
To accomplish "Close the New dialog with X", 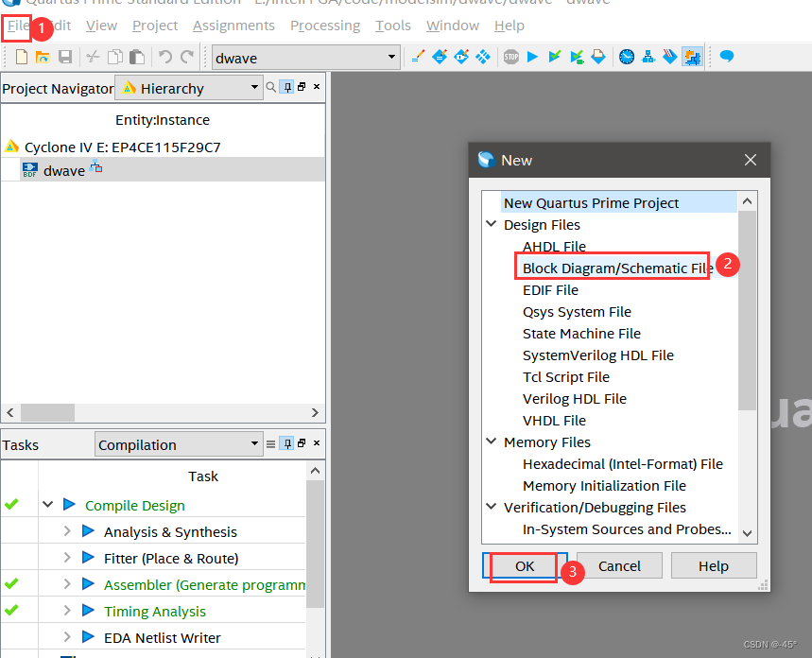I will coord(751,160).
